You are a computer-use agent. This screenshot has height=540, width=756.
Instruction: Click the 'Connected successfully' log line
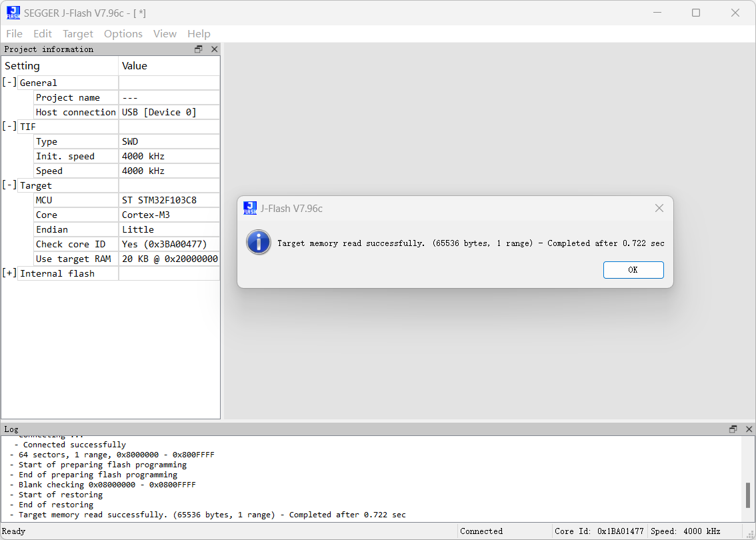70,445
